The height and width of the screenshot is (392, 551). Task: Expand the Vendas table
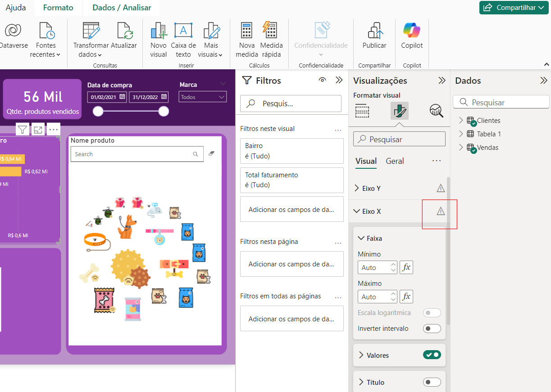[461, 147]
